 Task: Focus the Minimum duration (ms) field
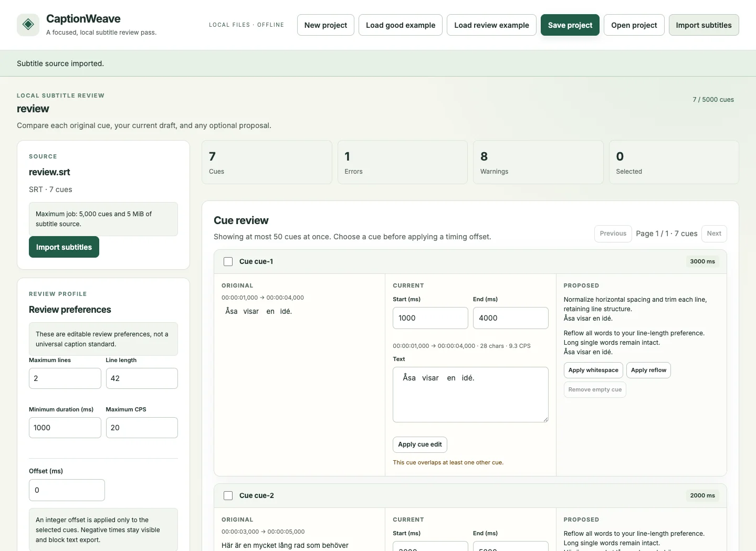[65, 428]
